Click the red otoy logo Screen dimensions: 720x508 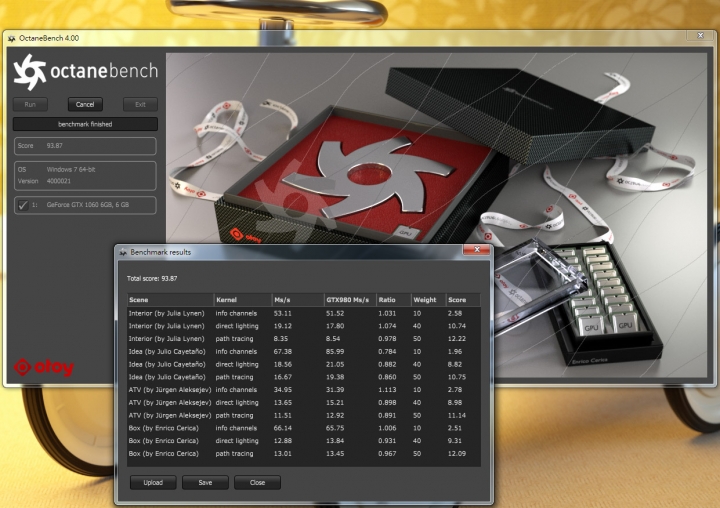click(x=44, y=367)
